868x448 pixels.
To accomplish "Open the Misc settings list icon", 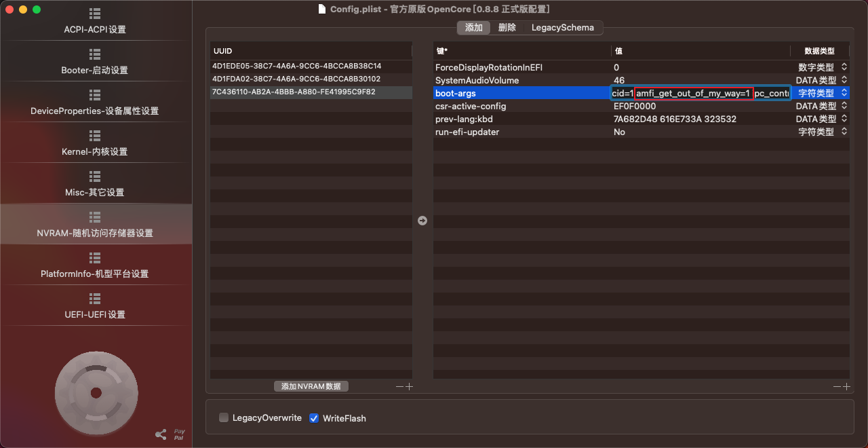I will tap(95, 176).
